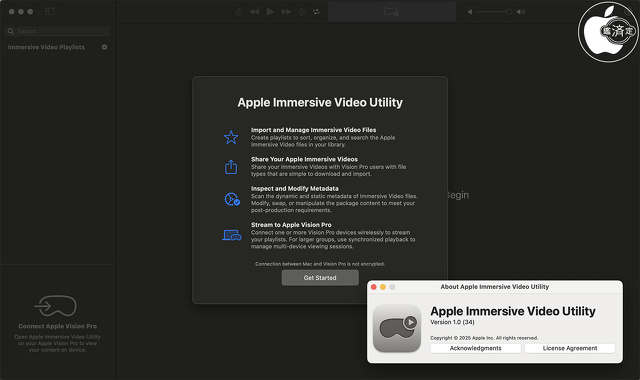Mute audio with the low-volume speaker icon

[470, 12]
